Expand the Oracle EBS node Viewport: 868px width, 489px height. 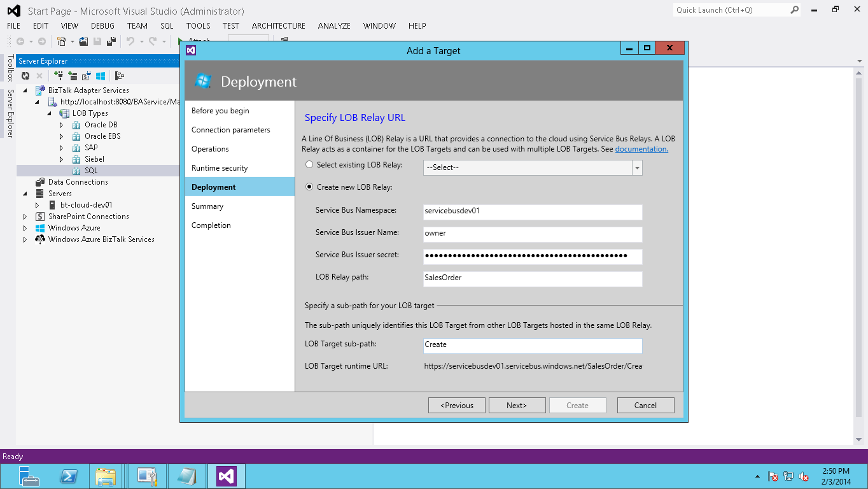click(x=62, y=136)
